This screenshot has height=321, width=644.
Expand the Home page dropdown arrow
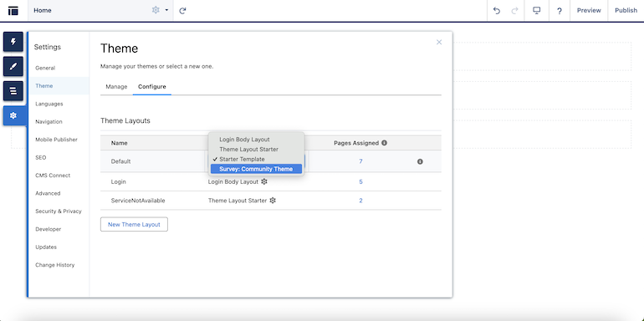click(x=166, y=10)
